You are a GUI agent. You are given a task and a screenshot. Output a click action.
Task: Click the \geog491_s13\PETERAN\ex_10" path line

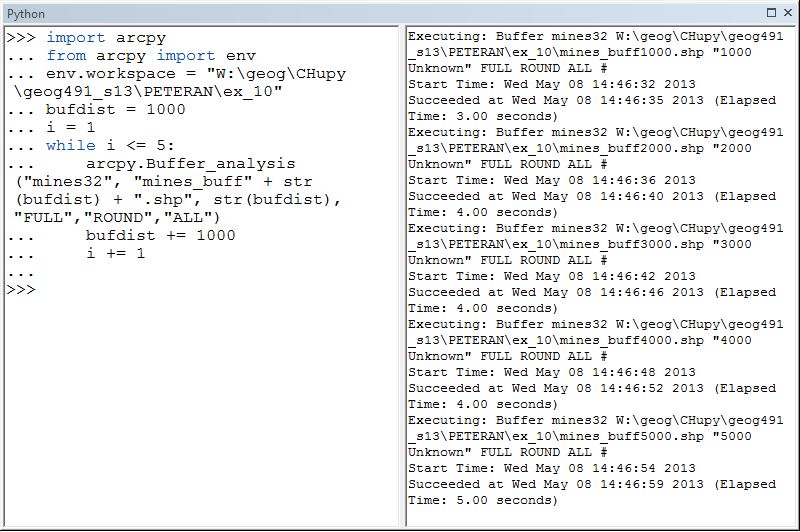tap(148, 92)
